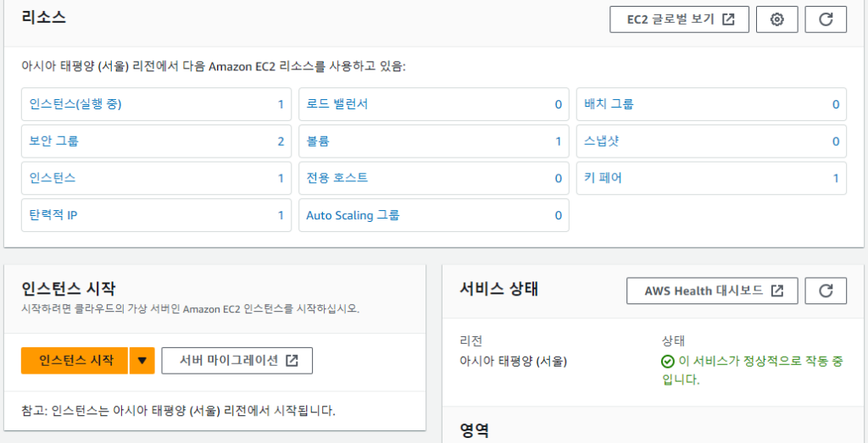
Task: Refresh the resources panel
Action: click(826, 19)
